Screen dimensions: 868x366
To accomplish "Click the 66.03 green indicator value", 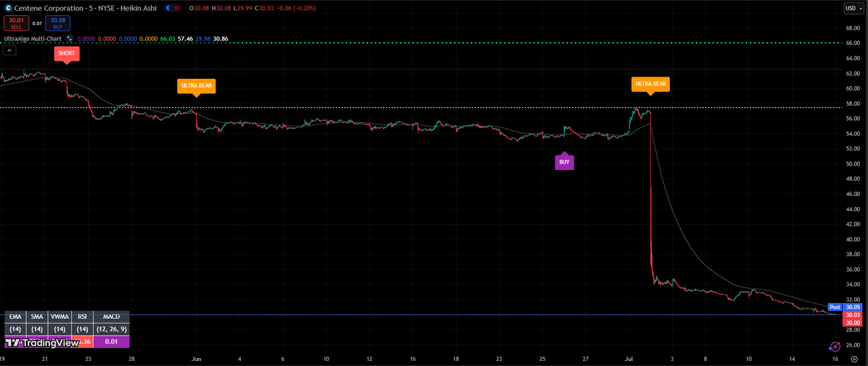I will [x=169, y=38].
